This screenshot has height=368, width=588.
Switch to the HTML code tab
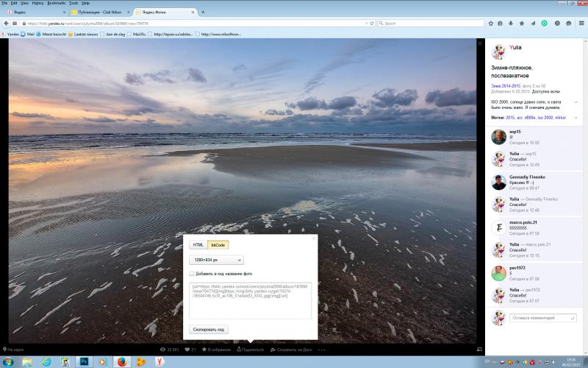coord(198,245)
